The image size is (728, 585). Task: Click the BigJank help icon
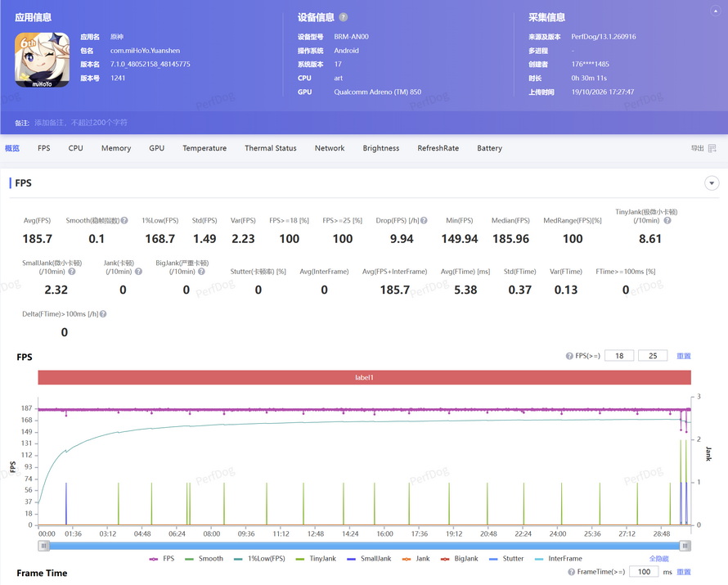(x=201, y=272)
